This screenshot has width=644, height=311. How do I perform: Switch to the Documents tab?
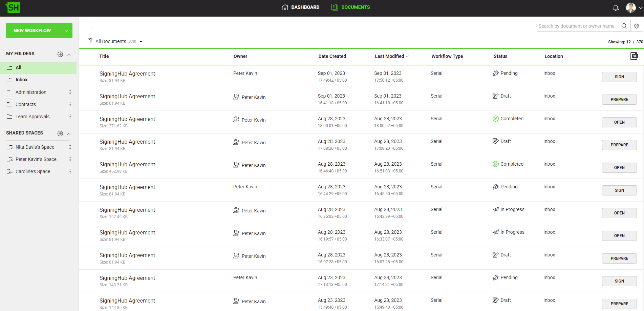click(x=350, y=7)
